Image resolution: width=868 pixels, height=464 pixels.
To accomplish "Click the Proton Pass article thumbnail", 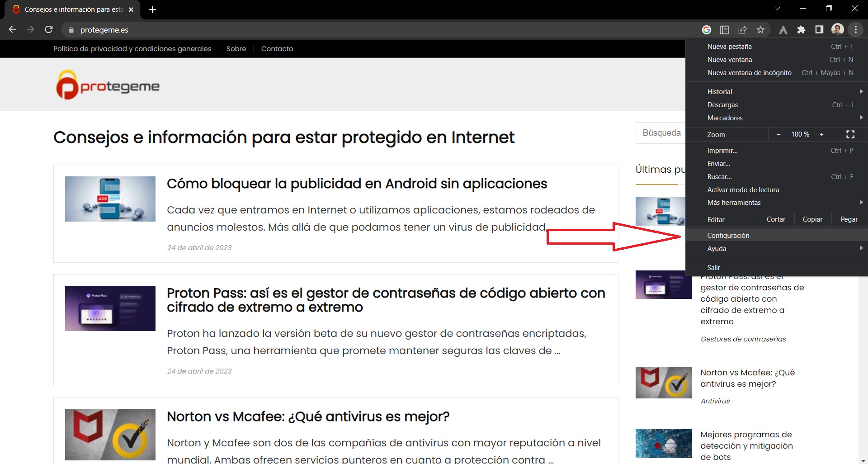I will coord(110,308).
